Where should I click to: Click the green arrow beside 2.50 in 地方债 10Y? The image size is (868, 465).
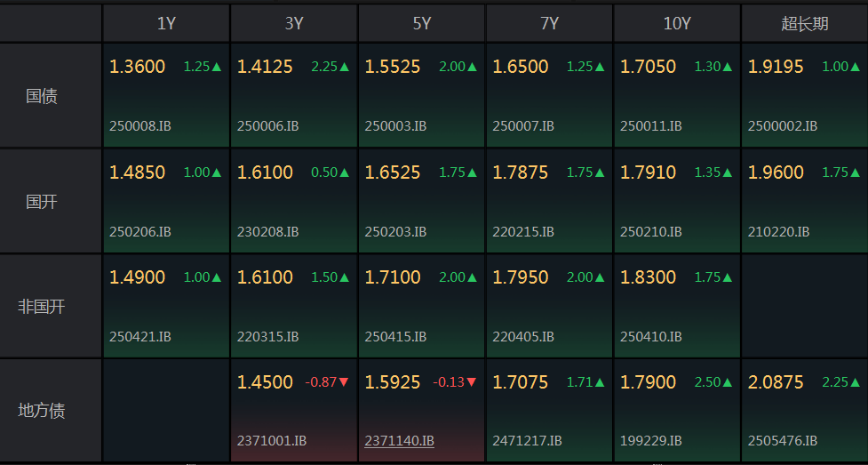click(x=728, y=381)
